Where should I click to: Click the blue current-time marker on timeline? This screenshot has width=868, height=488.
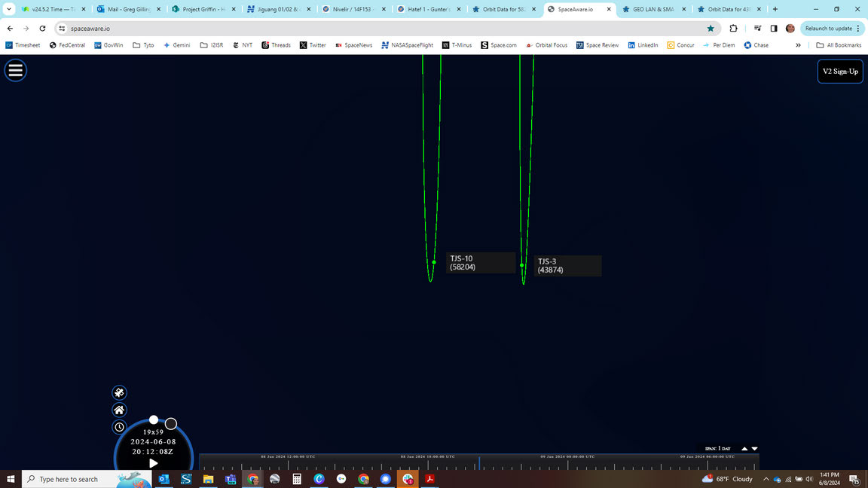(x=479, y=462)
